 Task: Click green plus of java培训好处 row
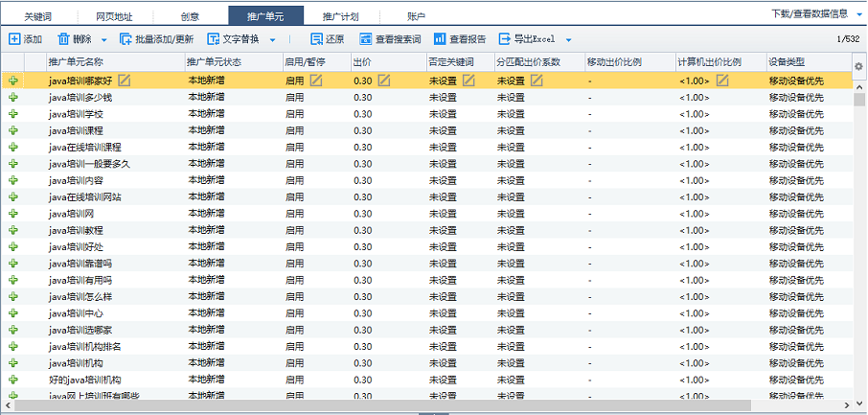[13, 247]
